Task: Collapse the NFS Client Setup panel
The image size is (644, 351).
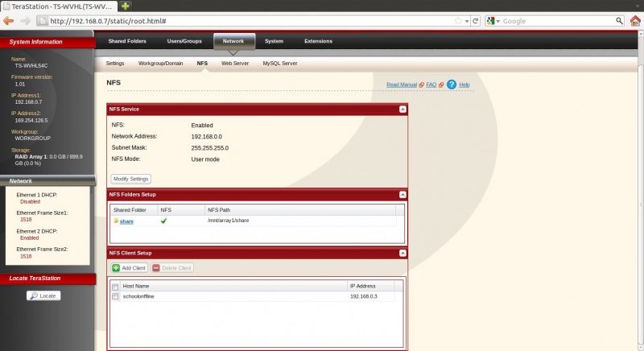Action: pyautogui.click(x=402, y=253)
